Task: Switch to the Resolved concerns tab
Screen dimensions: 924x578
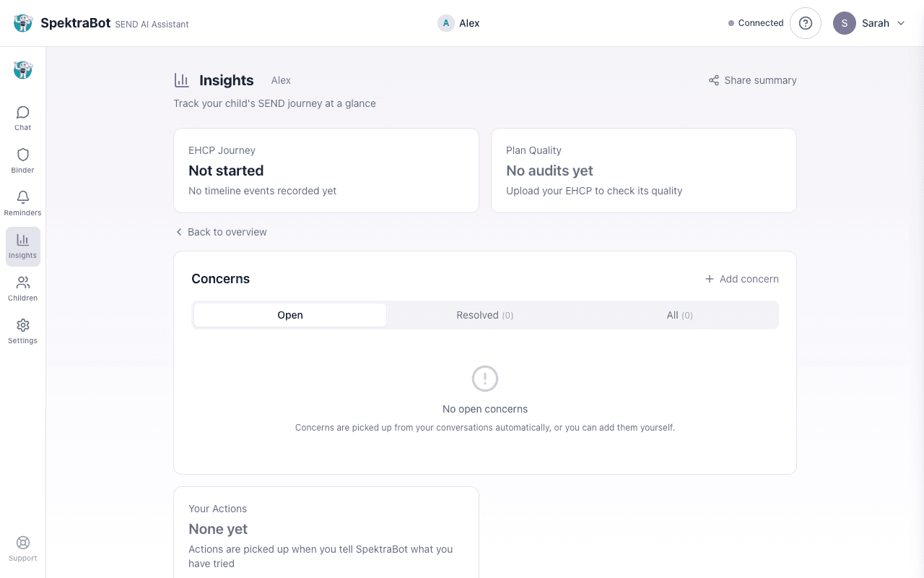Action: [484, 315]
